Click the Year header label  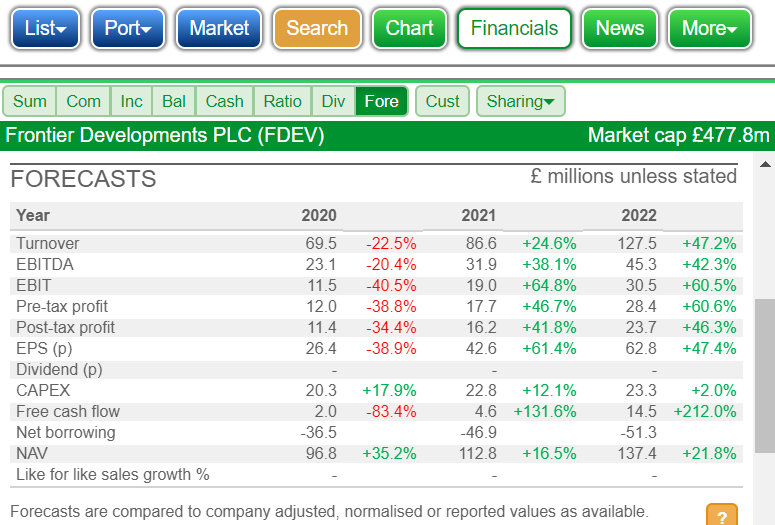(x=33, y=216)
